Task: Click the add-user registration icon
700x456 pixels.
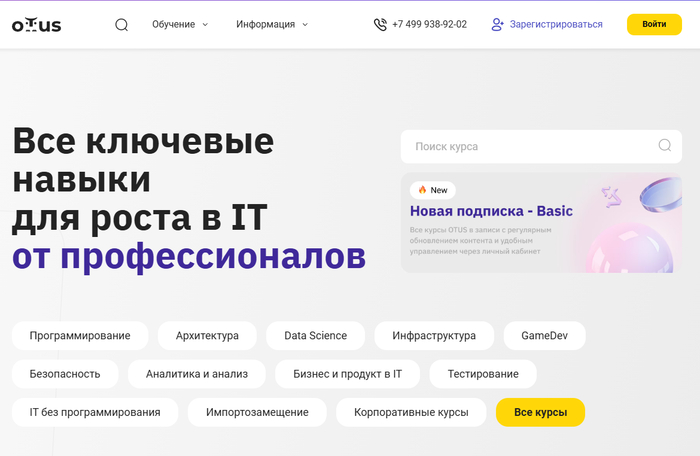Action: (x=498, y=24)
